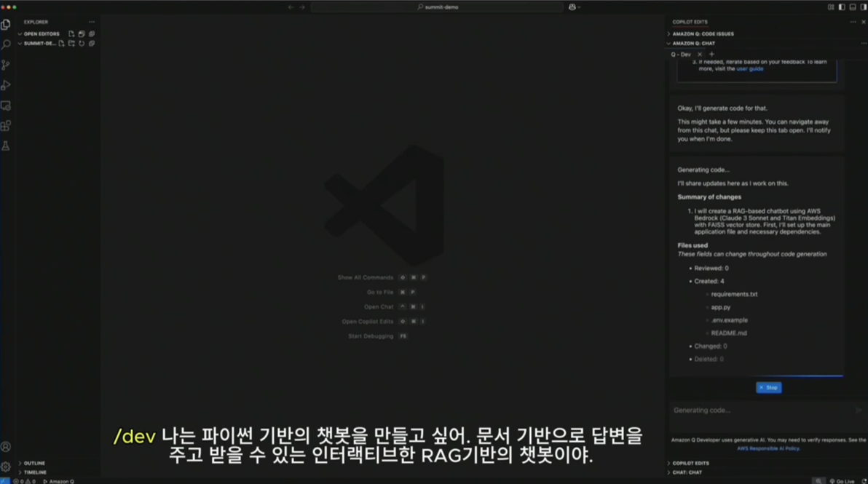
Task: Open Amazon Q Chat section more actions
Action: [864, 43]
